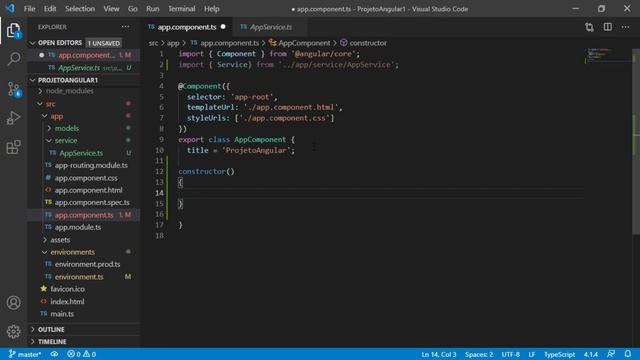Click Ln 14, Col 3 cursor position
This screenshot has height=360, width=640.
439,354
